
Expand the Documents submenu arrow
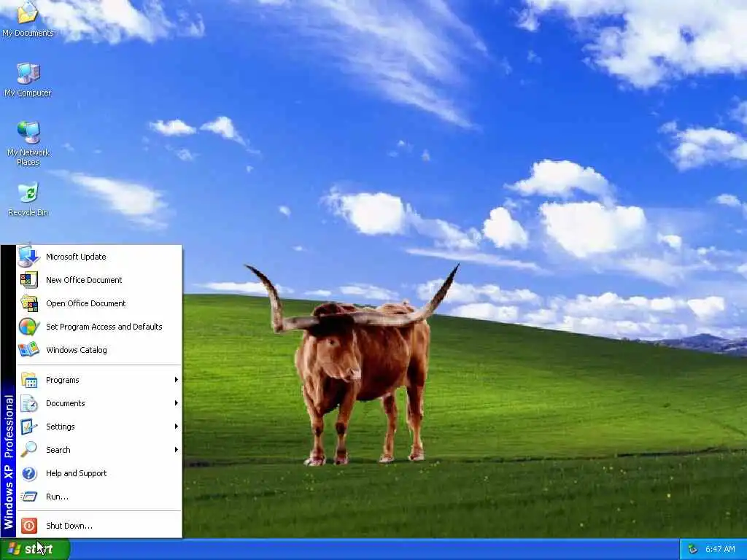(x=177, y=402)
